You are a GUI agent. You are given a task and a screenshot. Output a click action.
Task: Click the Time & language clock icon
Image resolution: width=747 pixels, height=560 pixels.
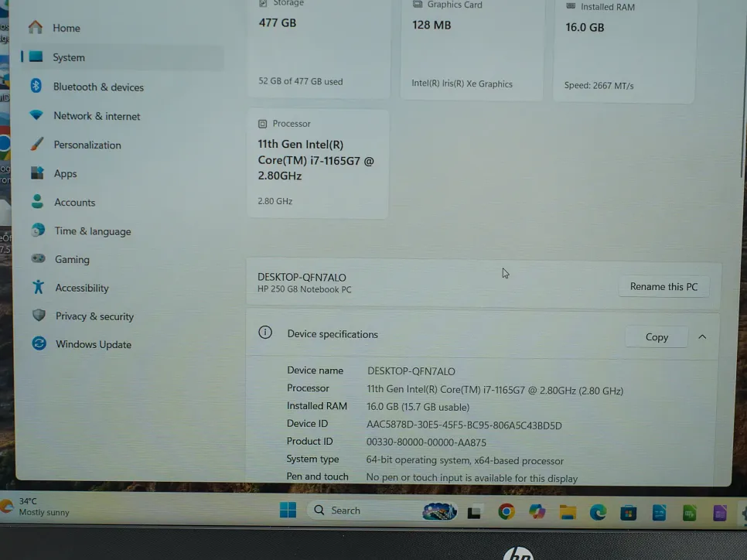coord(38,230)
